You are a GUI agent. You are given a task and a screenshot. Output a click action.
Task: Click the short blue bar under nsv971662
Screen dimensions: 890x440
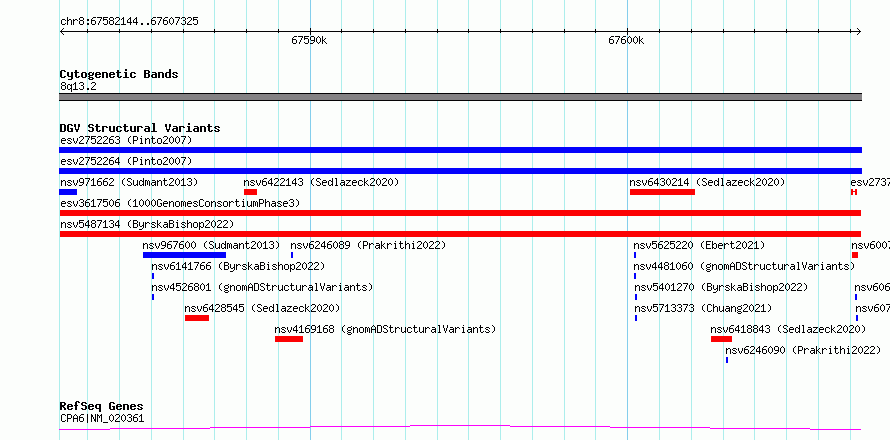pos(68,192)
